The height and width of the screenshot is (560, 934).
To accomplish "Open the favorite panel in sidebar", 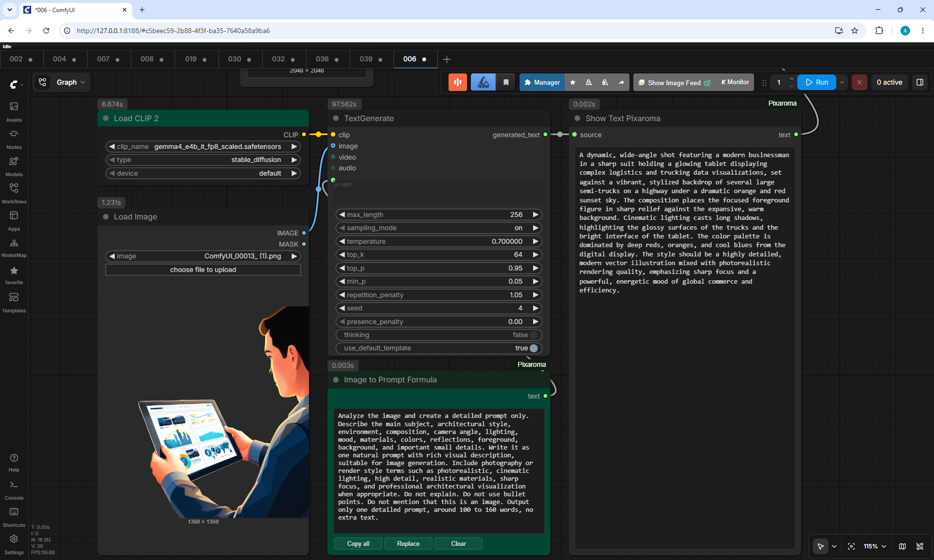I will [x=14, y=275].
